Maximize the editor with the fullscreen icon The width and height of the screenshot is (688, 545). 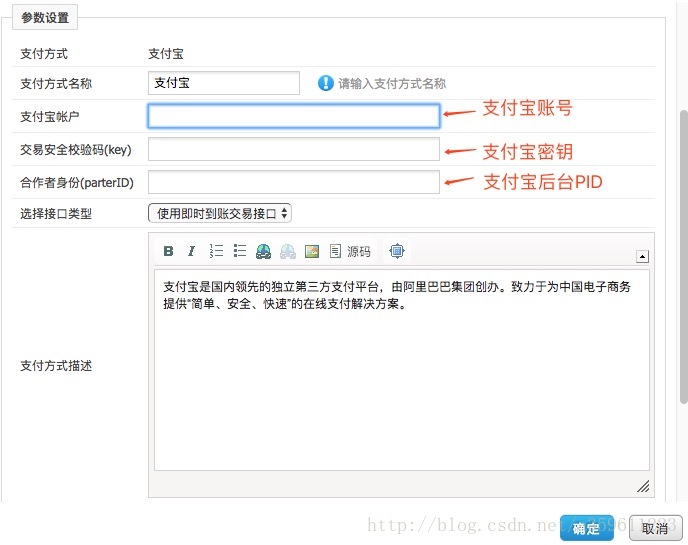397,251
